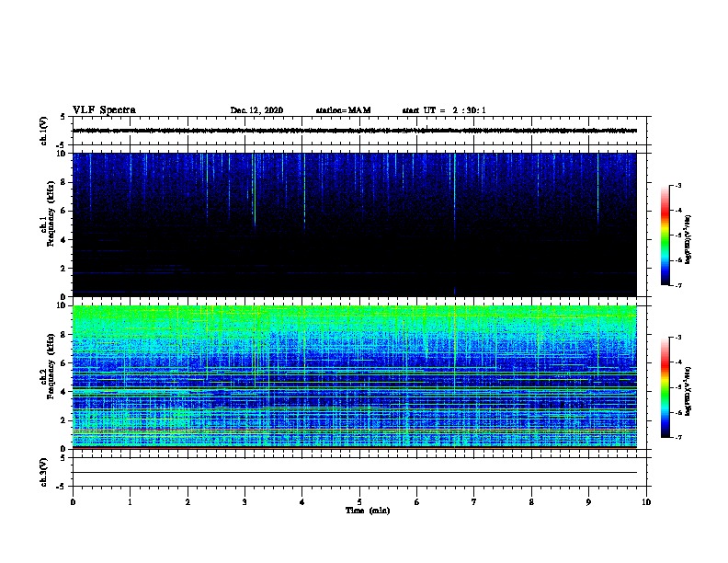The image size is (728, 563).
Task: Click the 8 kHz tick label on ch.1 spectrogram
Action: tap(63, 182)
